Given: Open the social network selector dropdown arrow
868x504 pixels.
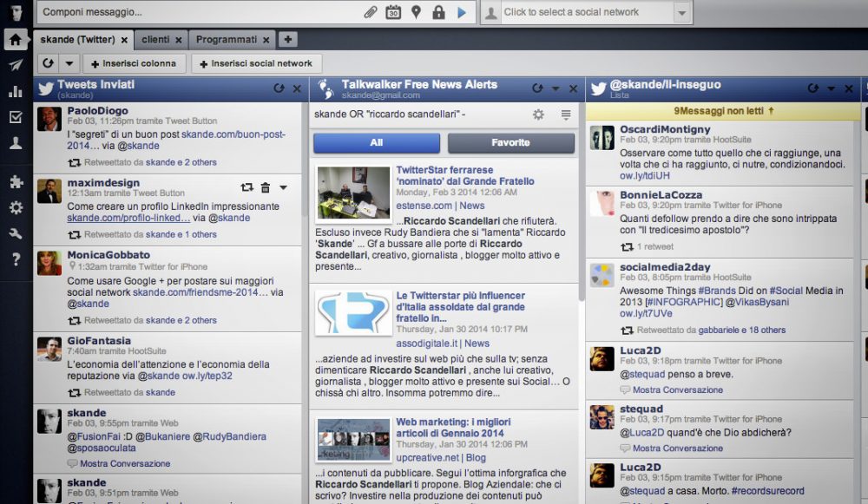Looking at the screenshot, I should point(682,12).
